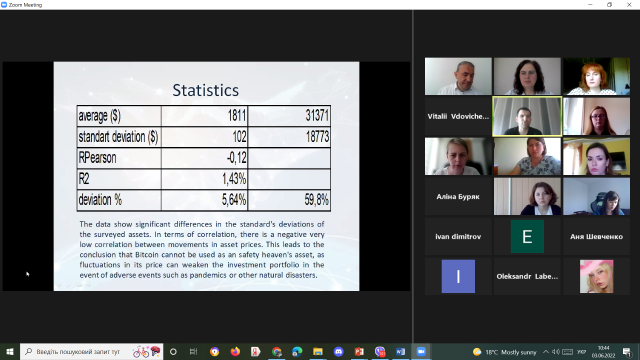Open the notification center icon
The height and width of the screenshot is (360, 640).
[x=627, y=352]
